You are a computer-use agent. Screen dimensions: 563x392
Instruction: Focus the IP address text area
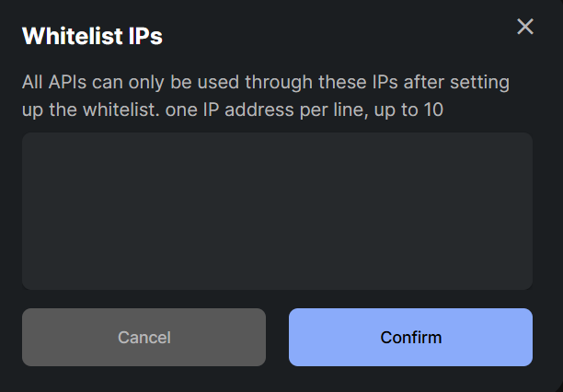[x=277, y=211]
